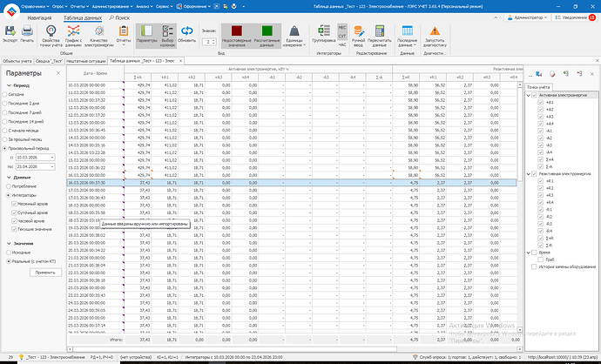Open График с данными chart tool

73,31
